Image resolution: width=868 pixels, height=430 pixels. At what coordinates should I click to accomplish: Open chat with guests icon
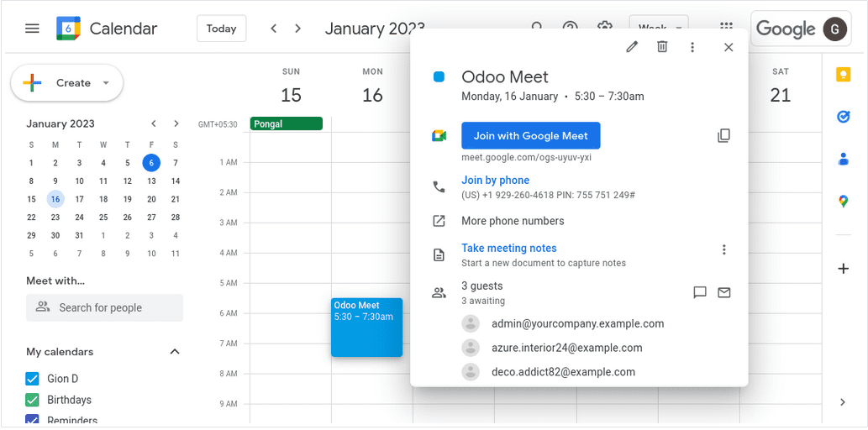point(699,292)
